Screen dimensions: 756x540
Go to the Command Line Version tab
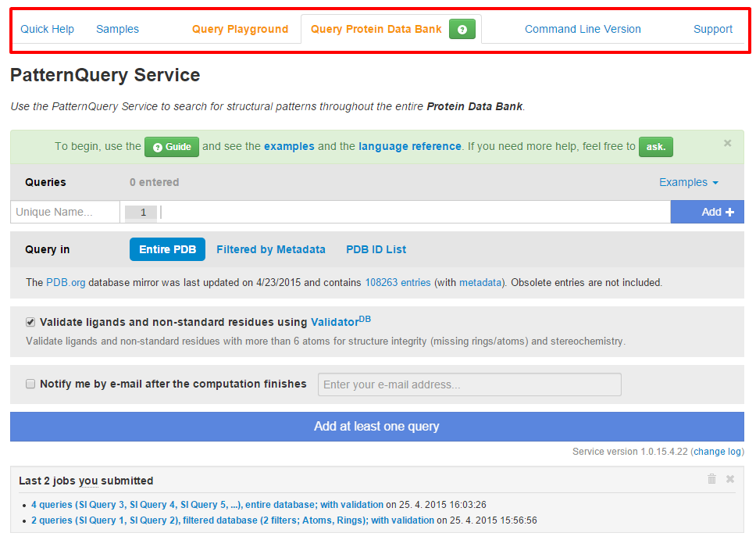pos(583,29)
